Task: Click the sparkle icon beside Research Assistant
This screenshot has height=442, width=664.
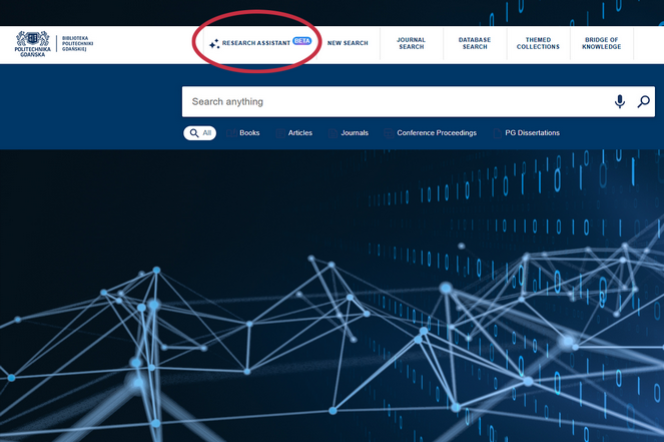Action: point(214,44)
